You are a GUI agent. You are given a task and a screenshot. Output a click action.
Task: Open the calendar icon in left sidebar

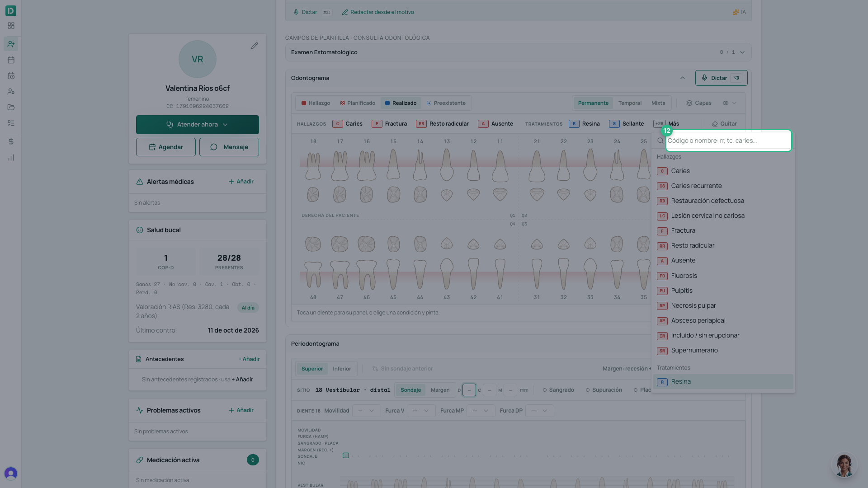point(11,60)
